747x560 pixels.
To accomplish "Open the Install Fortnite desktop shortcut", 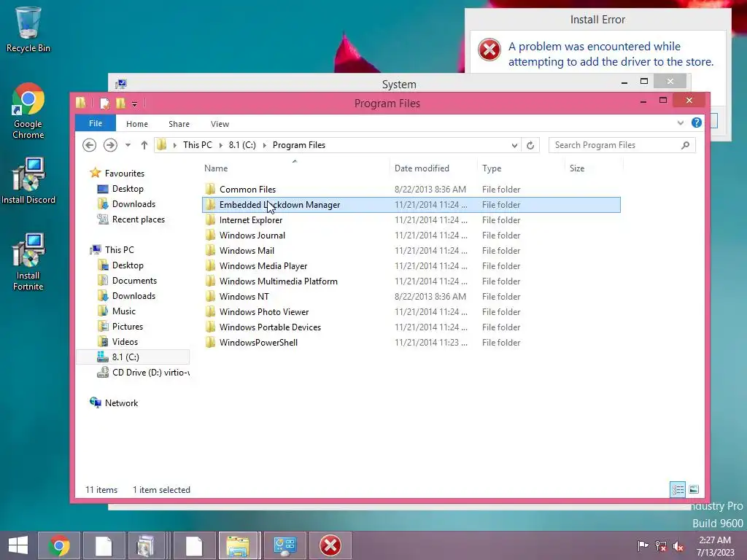I will [x=28, y=262].
